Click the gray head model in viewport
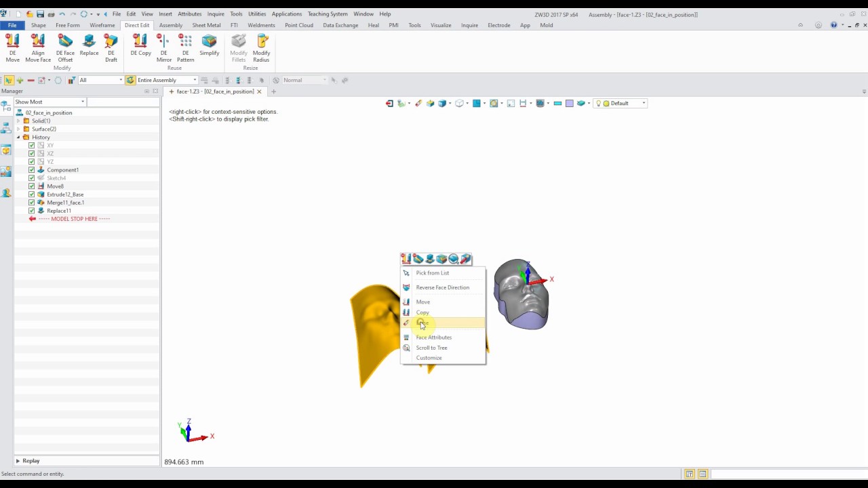The width and height of the screenshot is (868, 488). (x=521, y=295)
